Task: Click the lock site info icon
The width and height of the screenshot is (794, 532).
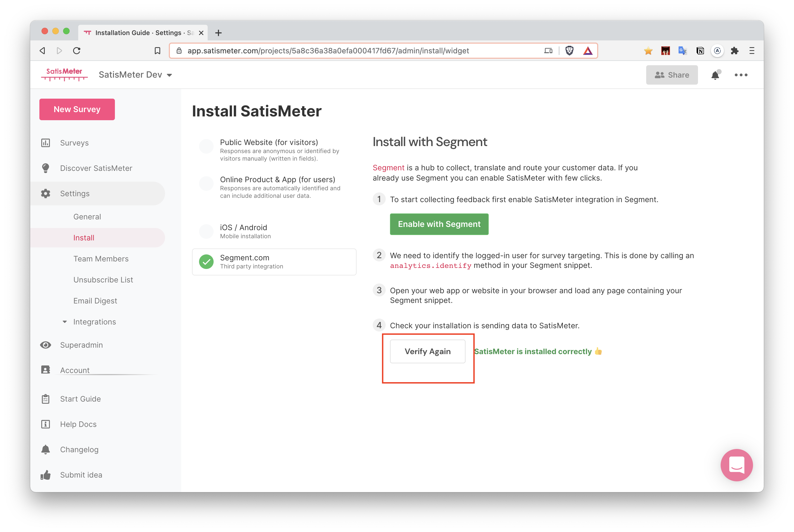Action: coord(179,51)
